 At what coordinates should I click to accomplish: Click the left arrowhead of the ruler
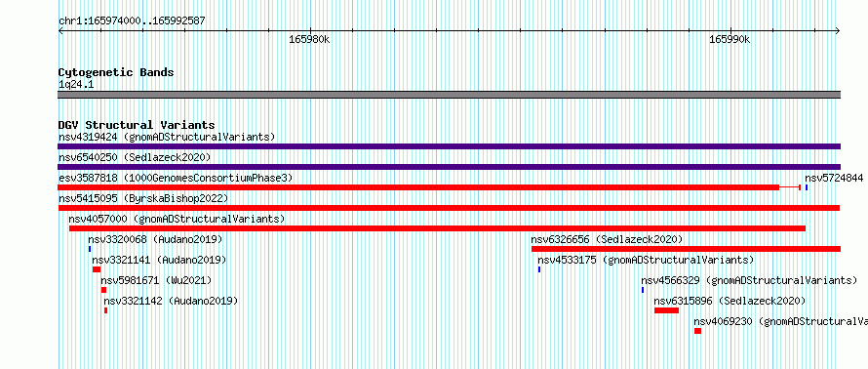tap(60, 30)
